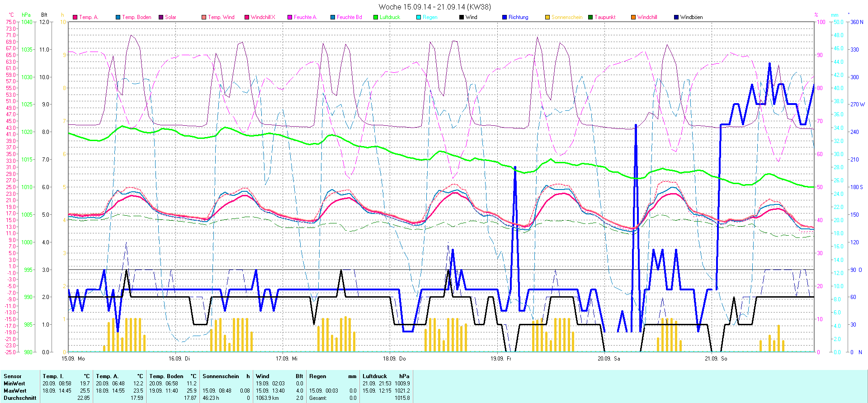Click the Luftdruck hPa table header
Viewport: 868px width, 403px height.
coord(386,376)
